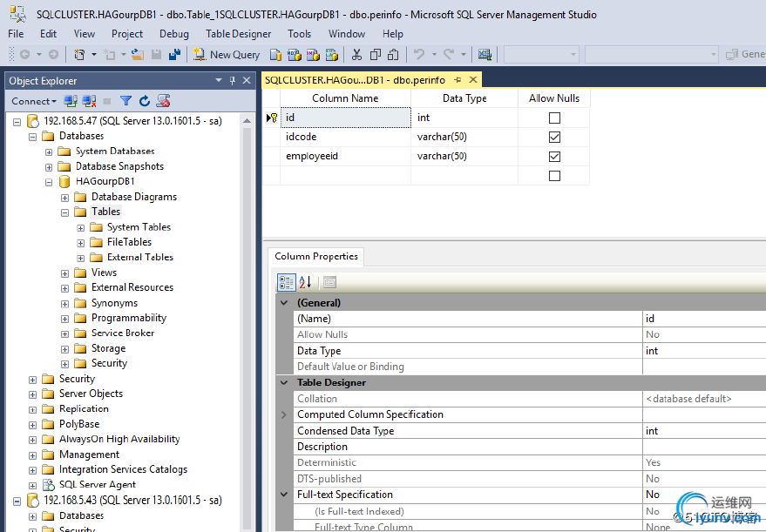Open the File menu
This screenshot has height=532, width=766.
coord(16,34)
